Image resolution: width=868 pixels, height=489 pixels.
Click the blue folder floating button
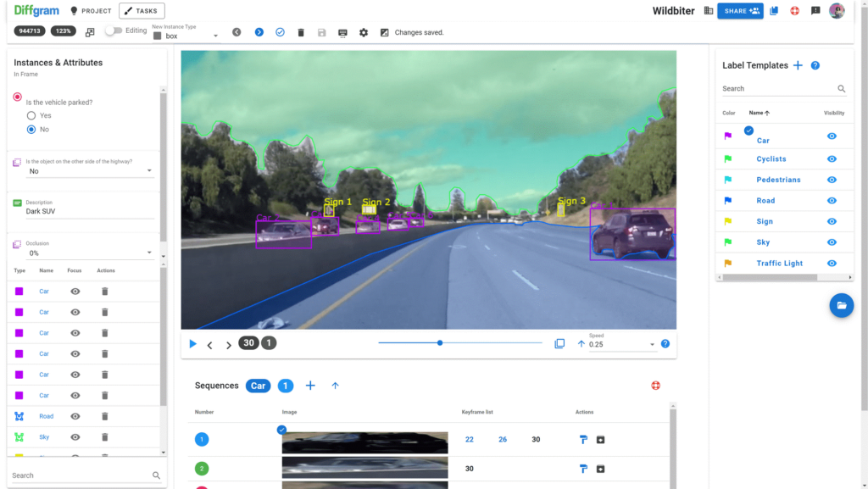[842, 305]
